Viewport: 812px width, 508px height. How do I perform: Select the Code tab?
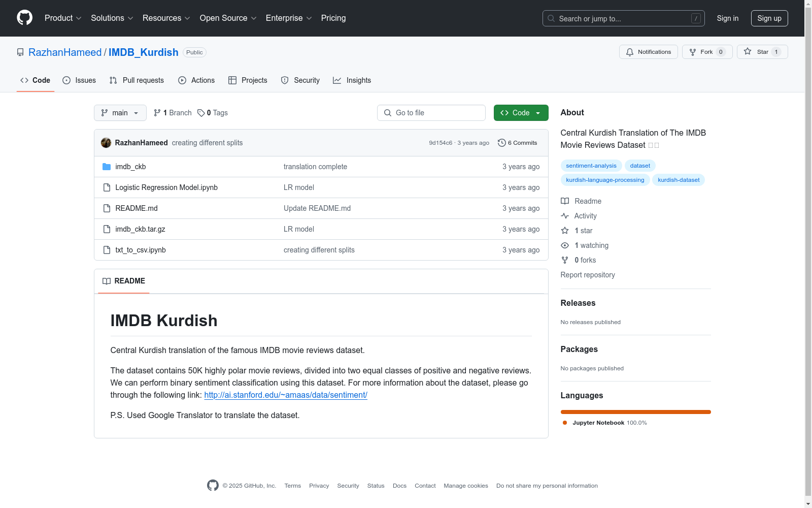[x=36, y=80]
